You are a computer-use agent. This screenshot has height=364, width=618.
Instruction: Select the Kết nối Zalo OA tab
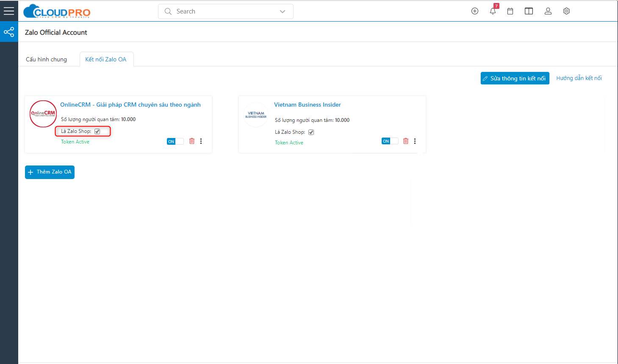coord(106,59)
